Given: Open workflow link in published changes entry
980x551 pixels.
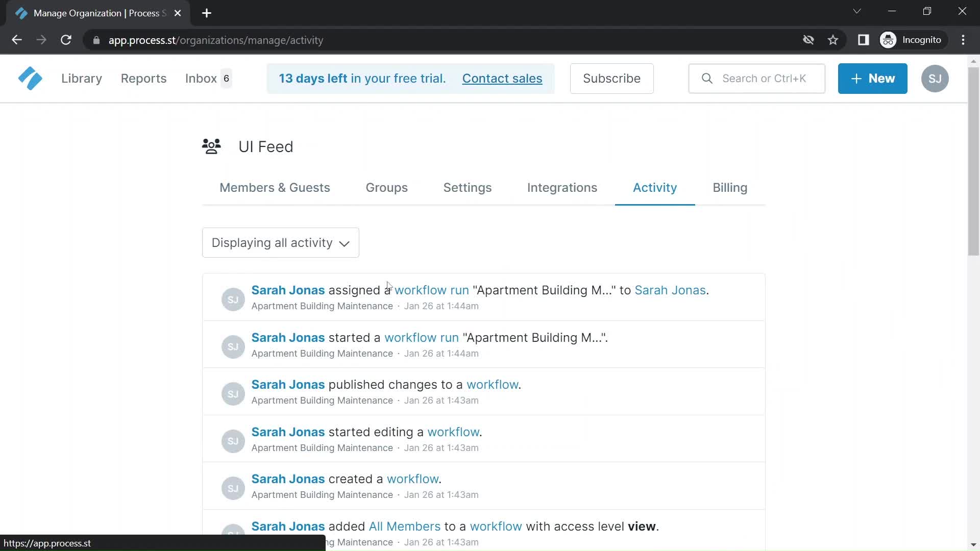Looking at the screenshot, I should (493, 385).
